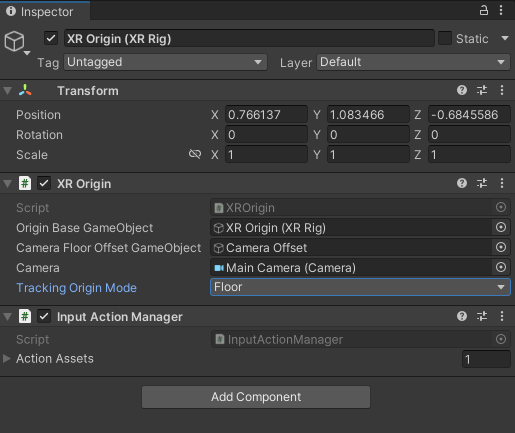This screenshot has width=515, height=433.
Task: Click Rotation Y value field
Action: 368,135
